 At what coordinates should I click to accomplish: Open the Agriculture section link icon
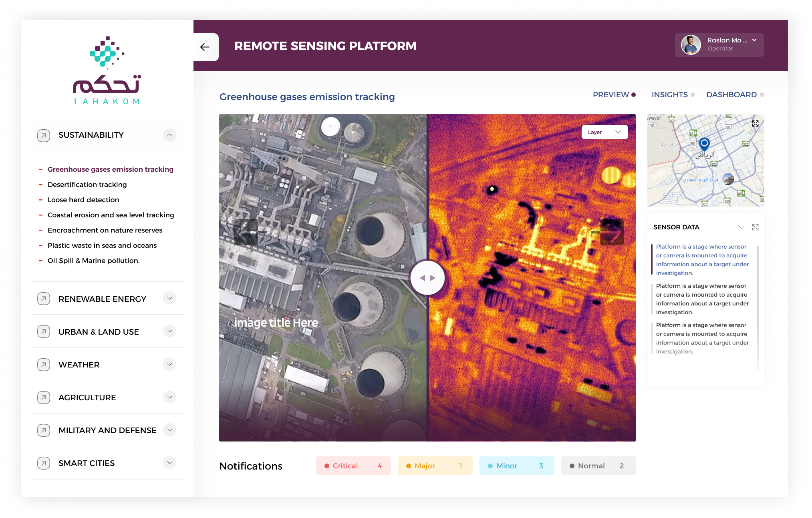pos(44,397)
